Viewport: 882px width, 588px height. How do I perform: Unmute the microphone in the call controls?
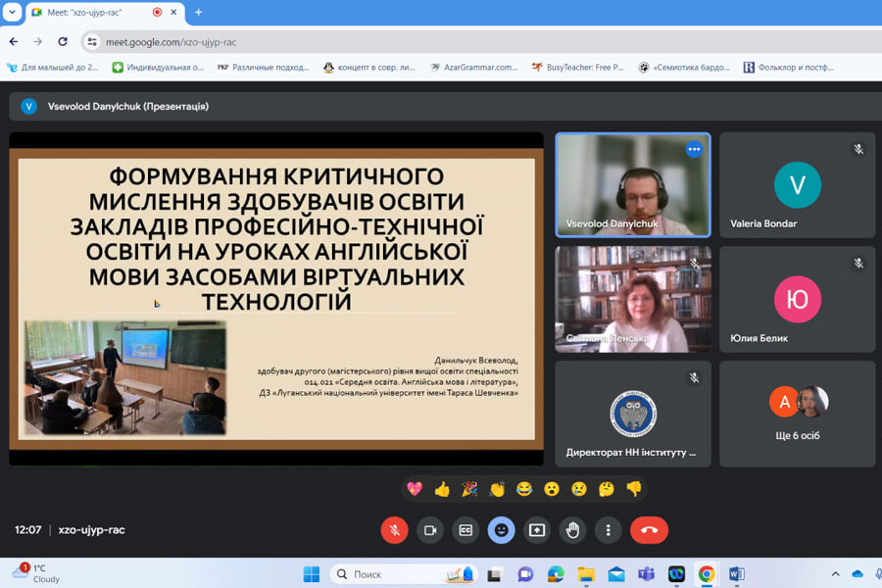[394, 530]
